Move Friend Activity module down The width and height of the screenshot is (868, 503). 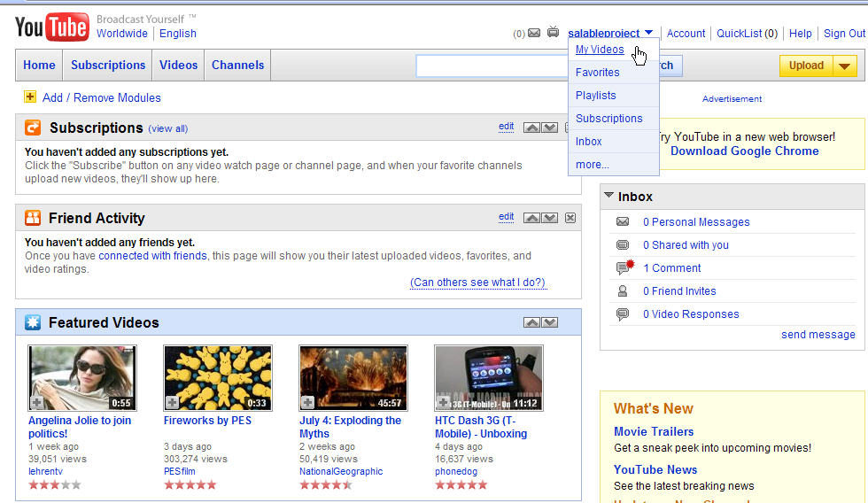click(550, 218)
